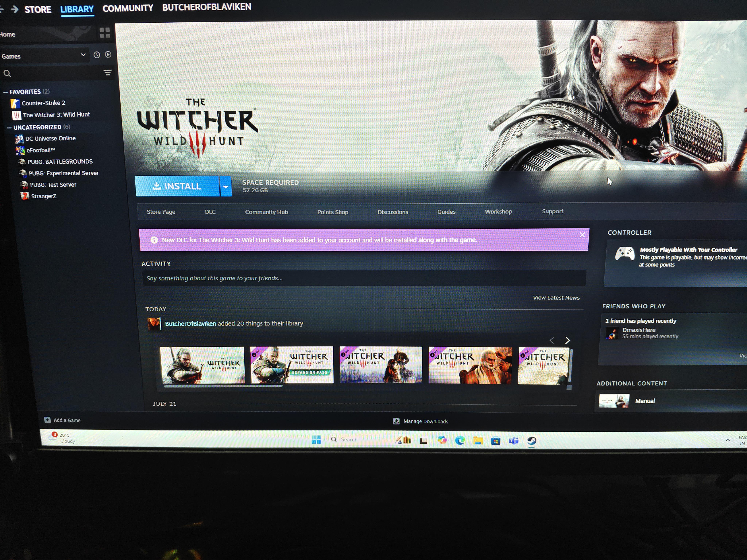Image resolution: width=747 pixels, height=560 pixels.
Task: Open install options dropdown arrow
Action: [x=226, y=186]
